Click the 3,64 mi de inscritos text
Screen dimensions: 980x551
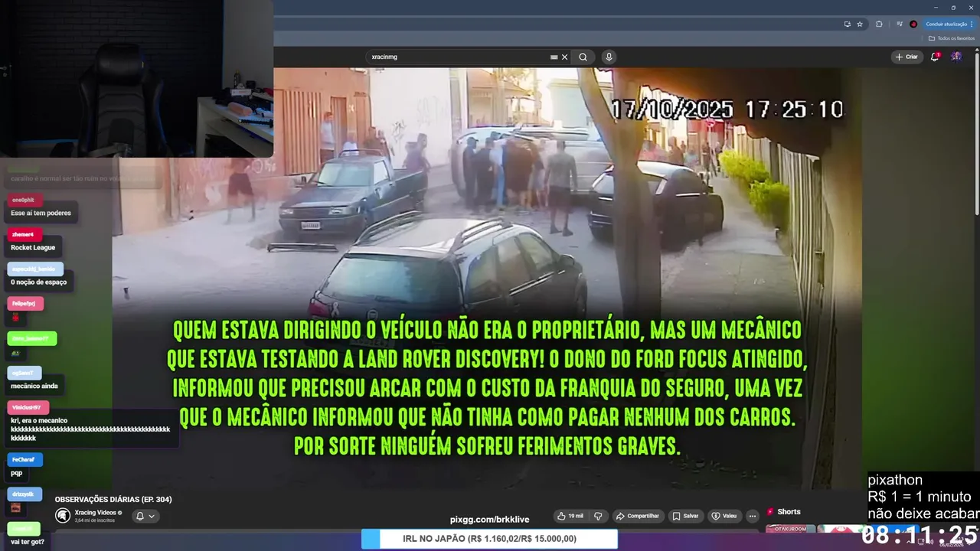click(95, 520)
